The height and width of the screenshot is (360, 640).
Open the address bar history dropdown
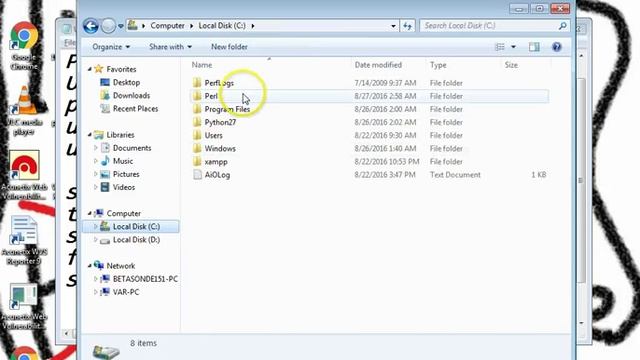coord(393,26)
